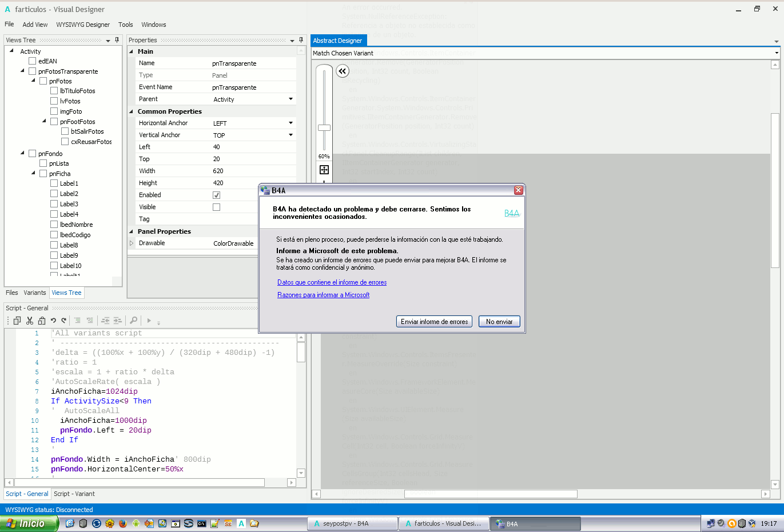Check the btSalirFotos checkbox
This screenshot has width=784, height=532.
tap(65, 131)
